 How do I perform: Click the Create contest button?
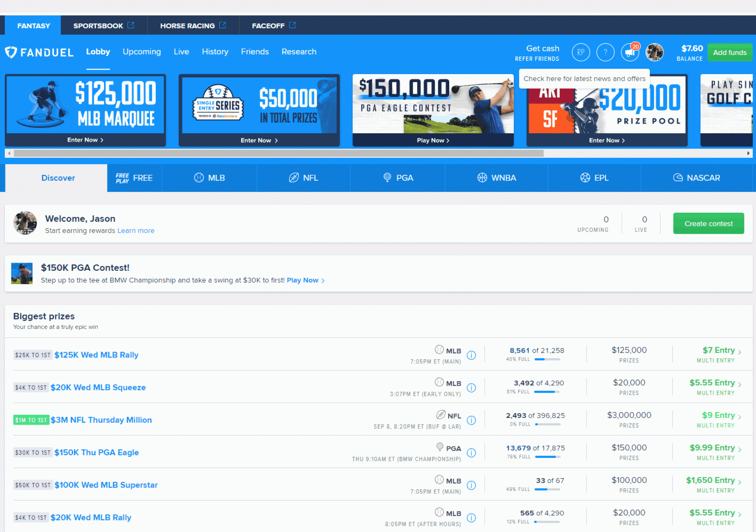tap(708, 223)
